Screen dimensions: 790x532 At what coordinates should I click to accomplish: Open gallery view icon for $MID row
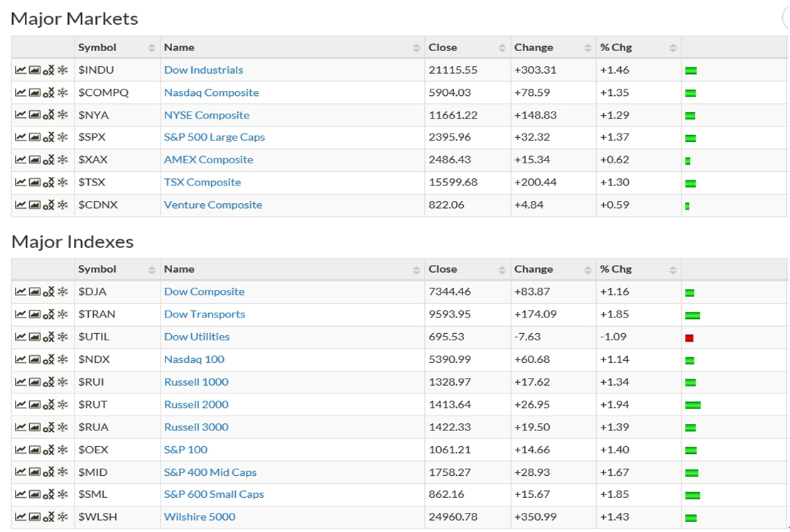click(x=34, y=473)
